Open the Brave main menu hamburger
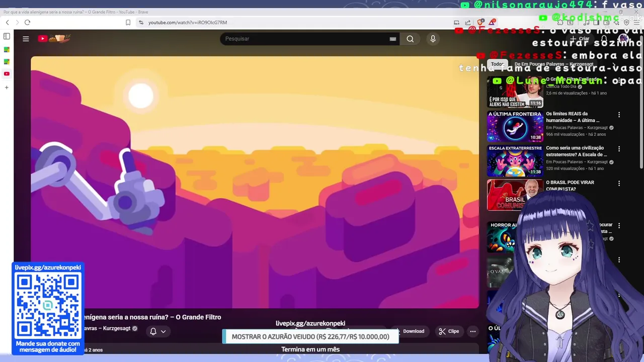 (636, 23)
